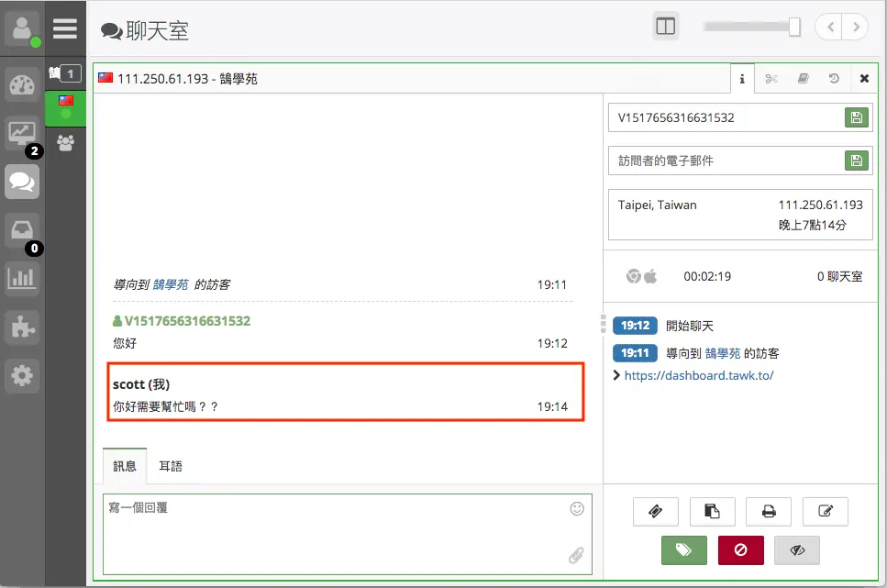Open 鴿學苑 link in chat transcript
This screenshot has width=887, height=588.
(x=171, y=284)
